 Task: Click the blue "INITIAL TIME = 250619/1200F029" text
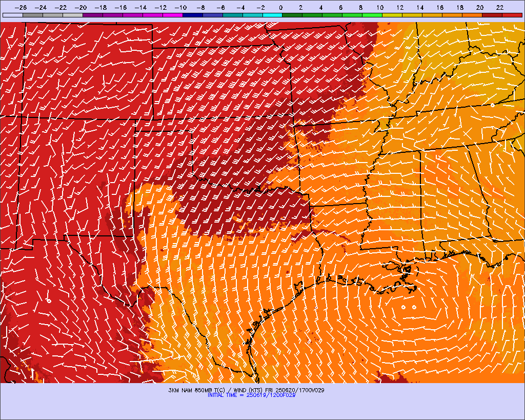coord(251,395)
